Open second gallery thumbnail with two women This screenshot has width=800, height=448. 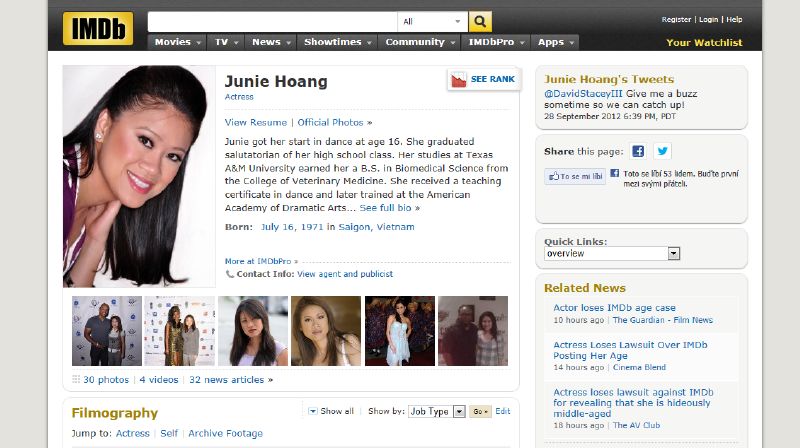(x=180, y=331)
